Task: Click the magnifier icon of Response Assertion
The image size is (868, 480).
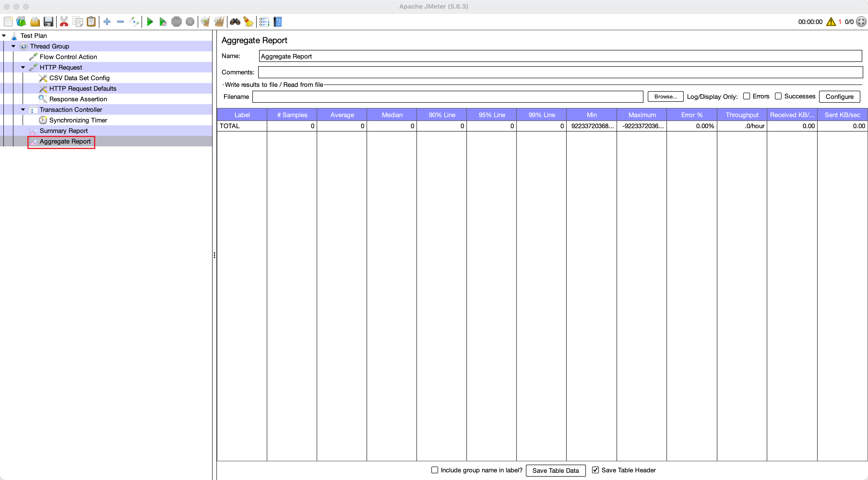Action: pos(43,99)
